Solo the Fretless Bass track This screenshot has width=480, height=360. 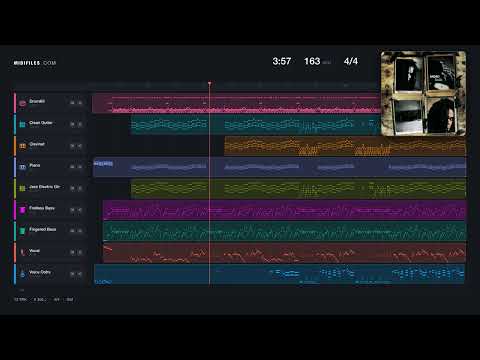click(x=80, y=210)
